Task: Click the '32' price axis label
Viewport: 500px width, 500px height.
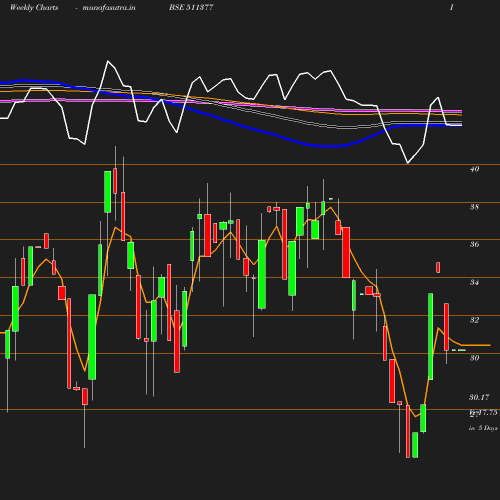Action: (x=474, y=320)
